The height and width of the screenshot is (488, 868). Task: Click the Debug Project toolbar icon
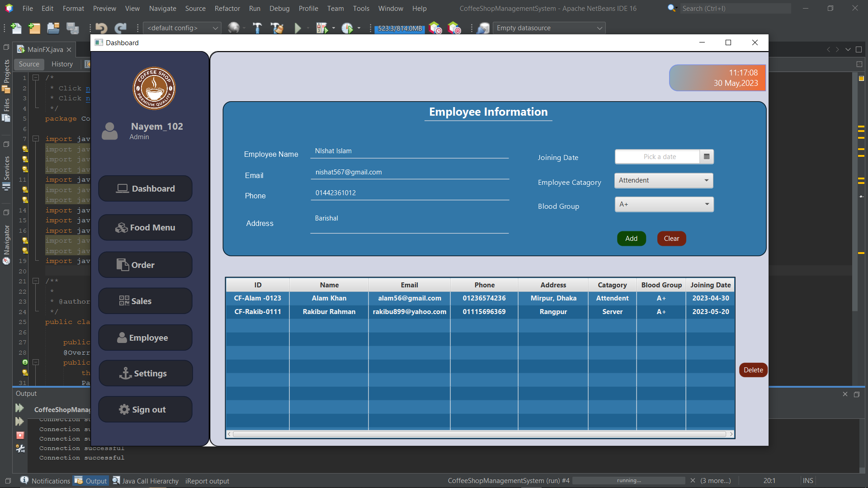pos(324,28)
